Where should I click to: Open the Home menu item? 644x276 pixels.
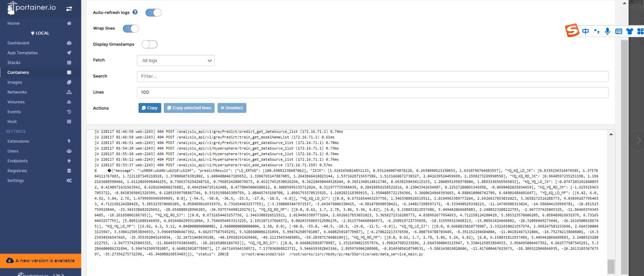pyautogui.click(x=14, y=23)
